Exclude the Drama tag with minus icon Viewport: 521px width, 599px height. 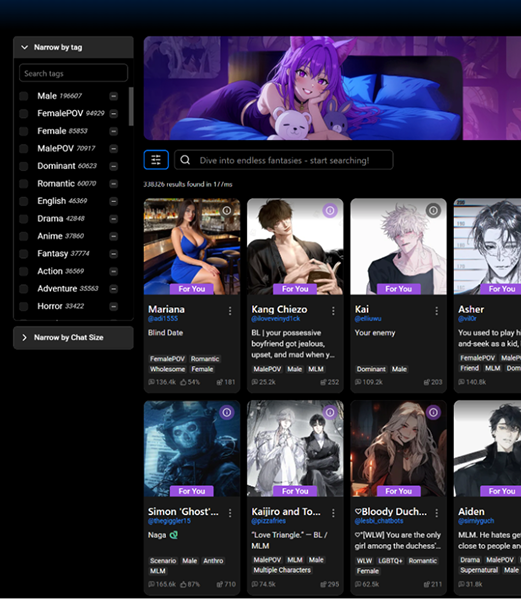click(113, 219)
